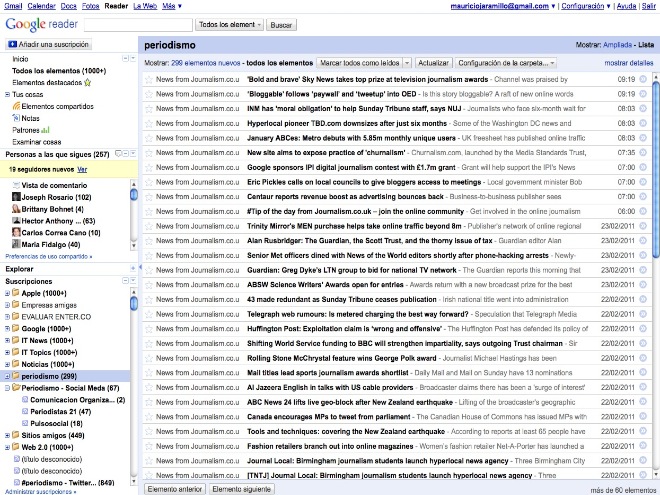Open original link icon for Tip of the day item

643,211
